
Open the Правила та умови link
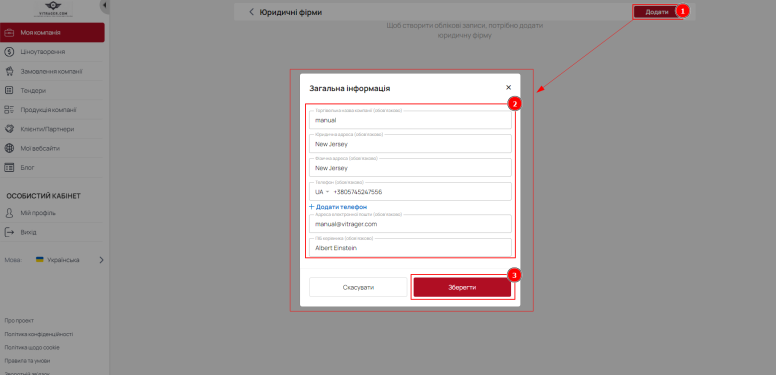[27, 361]
